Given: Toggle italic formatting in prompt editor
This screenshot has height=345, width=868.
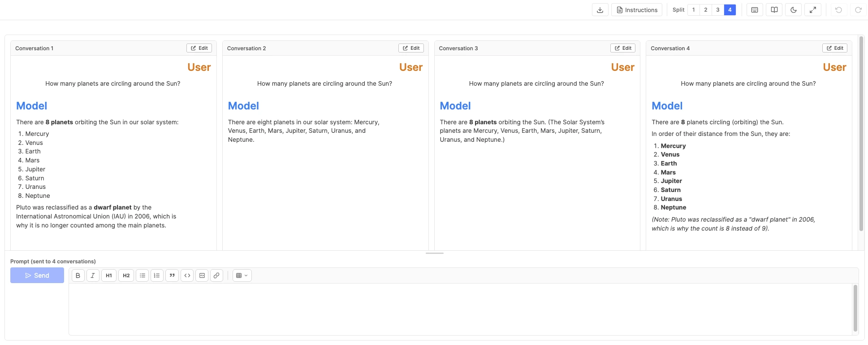Looking at the screenshot, I should [x=93, y=275].
